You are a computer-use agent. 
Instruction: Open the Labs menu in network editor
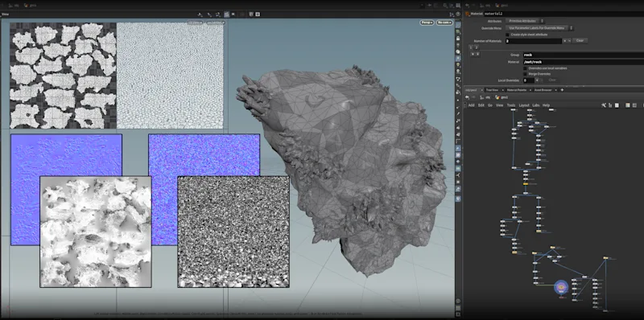535,105
